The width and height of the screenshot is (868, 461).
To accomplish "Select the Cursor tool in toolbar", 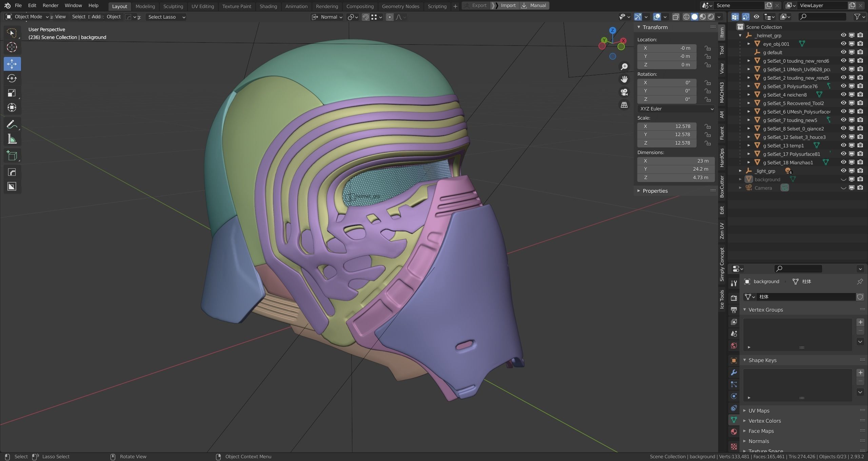I will click(x=12, y=47).
